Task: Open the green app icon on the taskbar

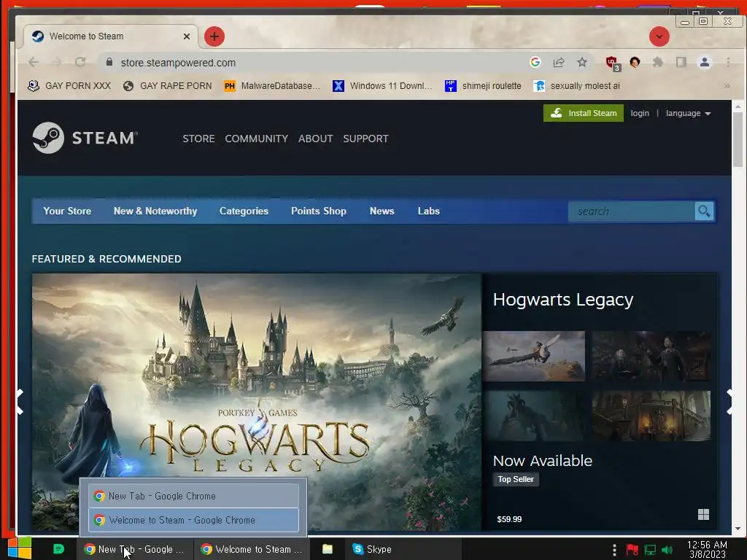Action: coord(58,548)
